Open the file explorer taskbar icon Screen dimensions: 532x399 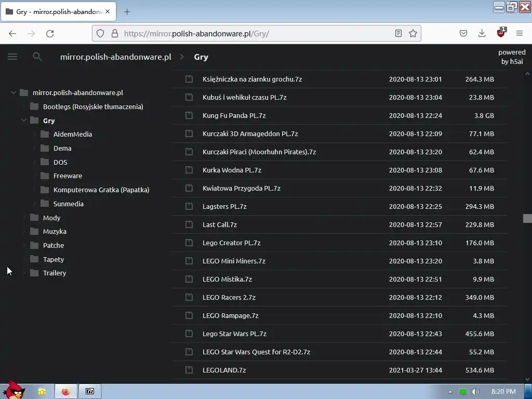42,392
